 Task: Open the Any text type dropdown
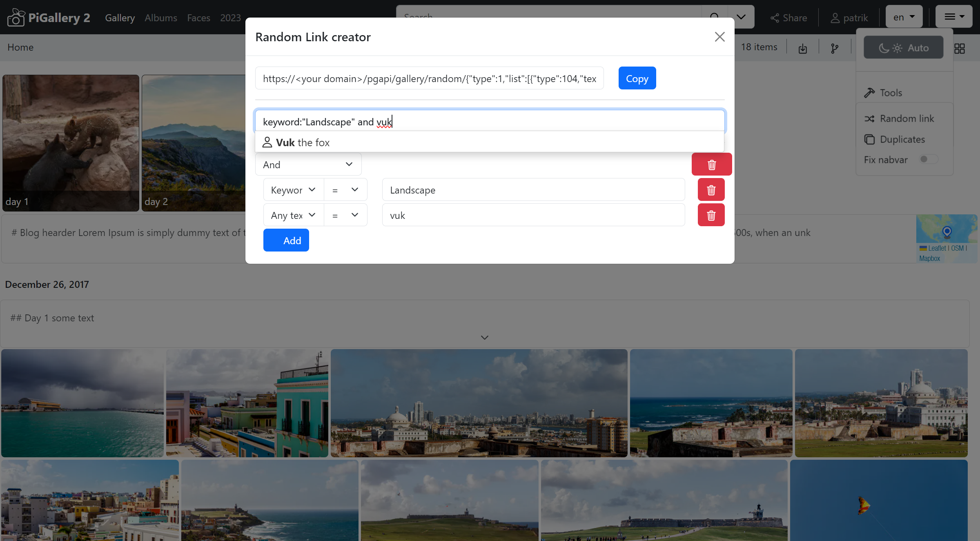pos(293,215)
